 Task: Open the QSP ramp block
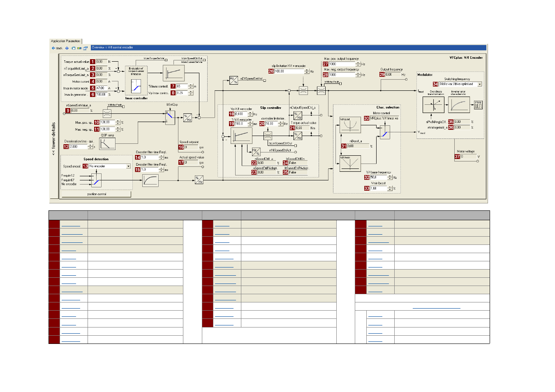pyautogui.click(x=107, y=143)
